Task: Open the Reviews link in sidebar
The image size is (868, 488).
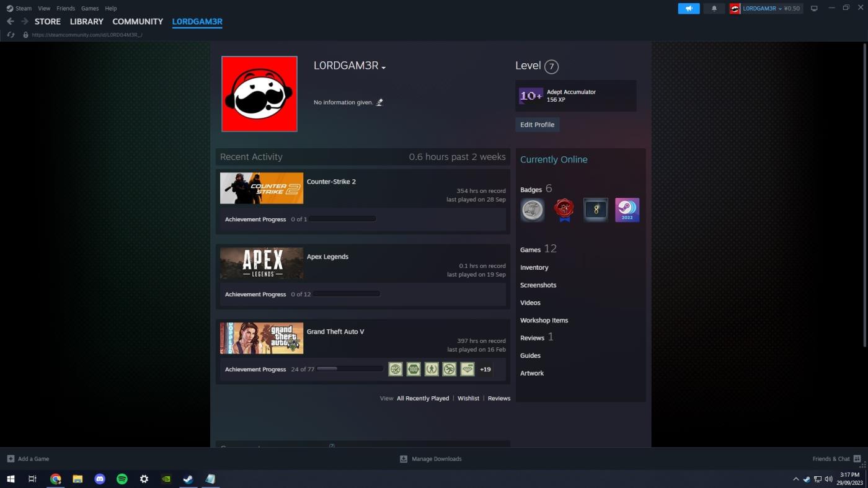Action: (533, 338)
